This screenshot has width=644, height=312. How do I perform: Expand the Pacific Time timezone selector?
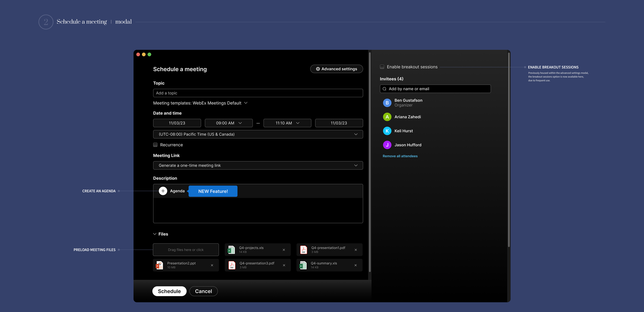click(355, 134)
